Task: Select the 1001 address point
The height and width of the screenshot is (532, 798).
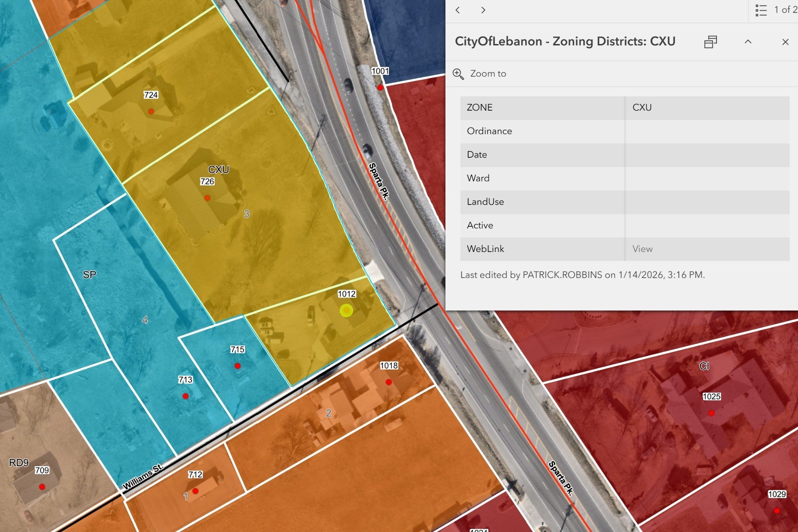Action: [x=380, y=88]
